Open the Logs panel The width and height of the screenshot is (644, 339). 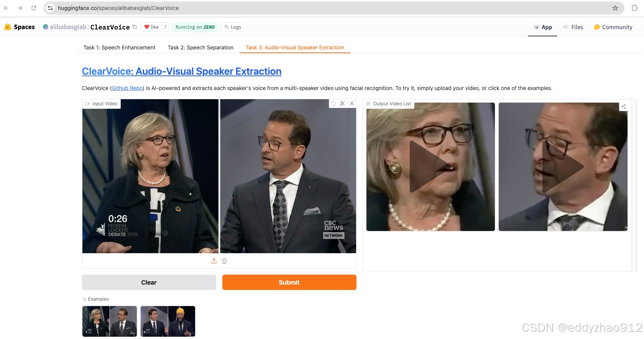233,27
